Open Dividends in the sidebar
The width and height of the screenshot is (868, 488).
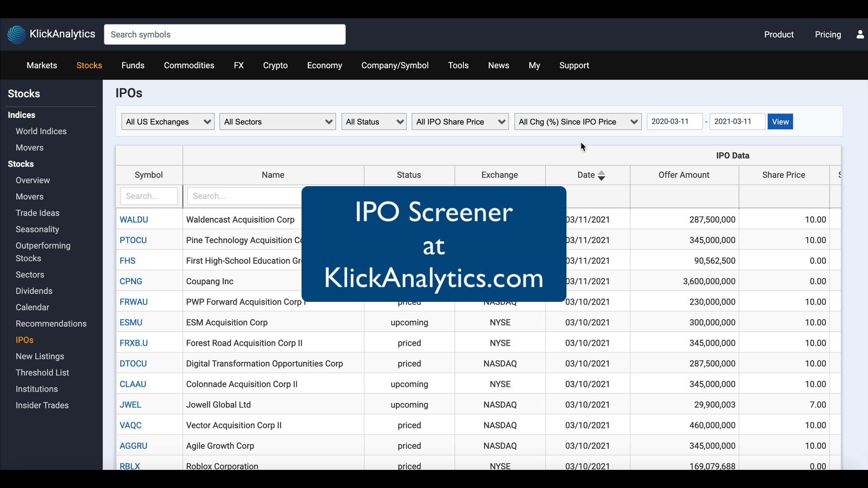tap(34, 291)
